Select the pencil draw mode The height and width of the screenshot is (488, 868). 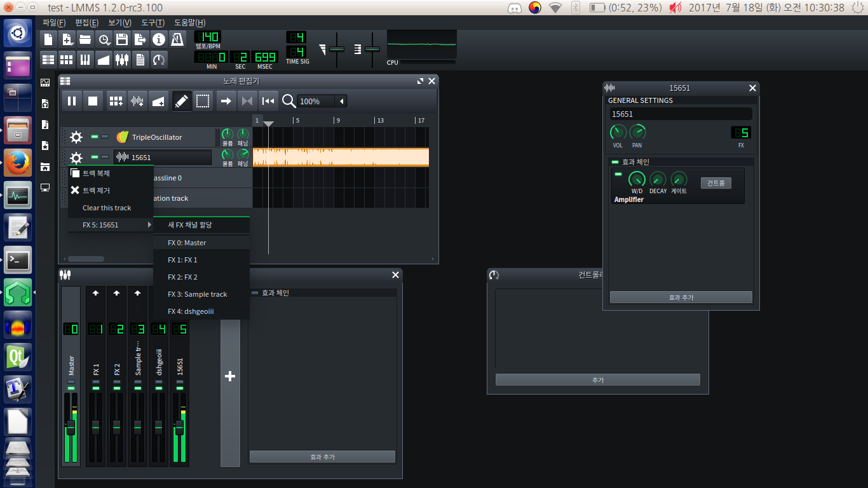pos(182,100)
